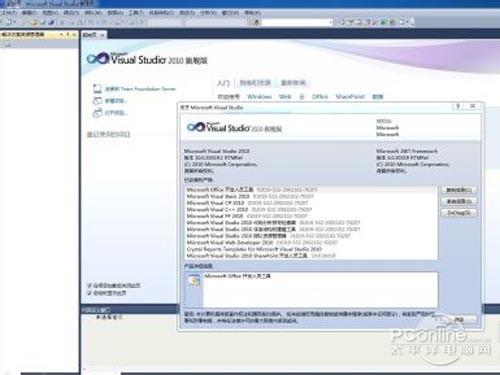The height and width of the screenshot is (375, 500).
Task: Click 打开项目 (Open Project) link
Action: point(116,113)
